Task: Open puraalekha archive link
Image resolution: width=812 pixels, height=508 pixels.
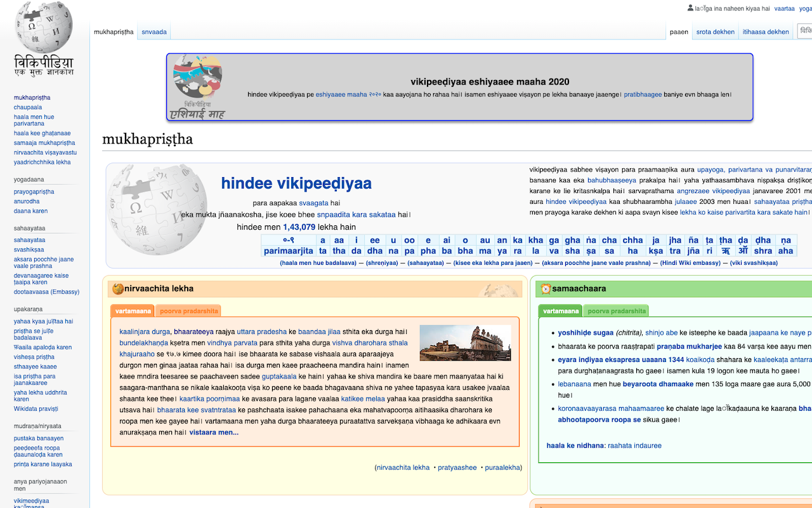Action: click(502, 467)
